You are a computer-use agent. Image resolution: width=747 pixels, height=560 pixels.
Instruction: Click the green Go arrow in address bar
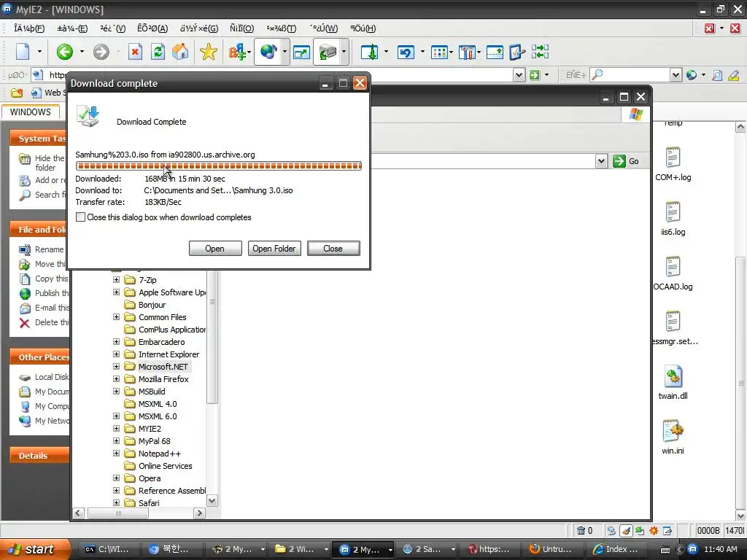tap(535, 75)
